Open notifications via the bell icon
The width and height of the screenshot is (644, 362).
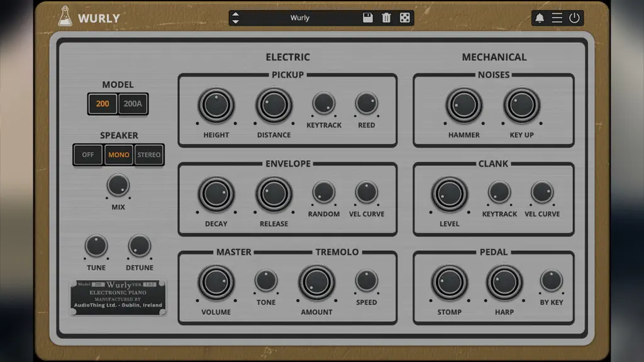pyautogui.click(x=539, y=18)
